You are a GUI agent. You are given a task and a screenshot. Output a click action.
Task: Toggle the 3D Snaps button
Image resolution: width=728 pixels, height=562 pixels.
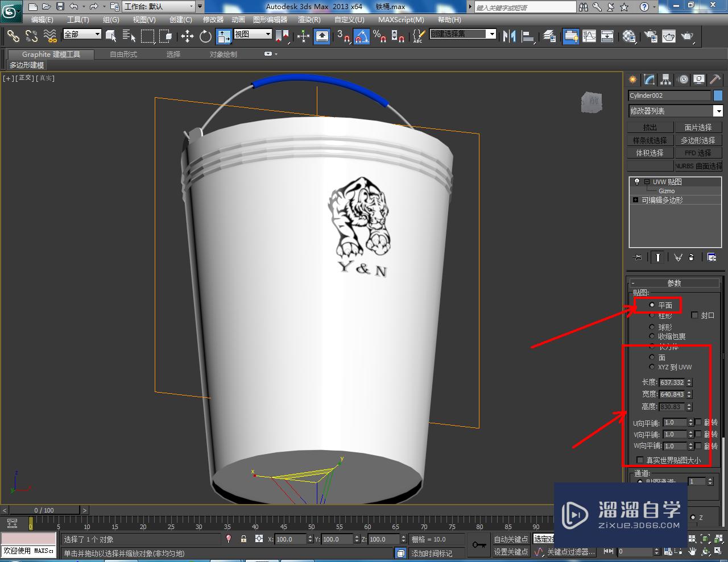344,36
